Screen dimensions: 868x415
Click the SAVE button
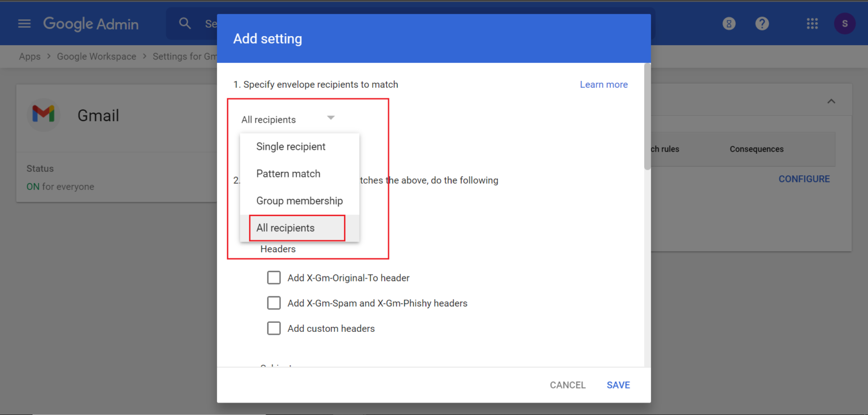(618, 385)
